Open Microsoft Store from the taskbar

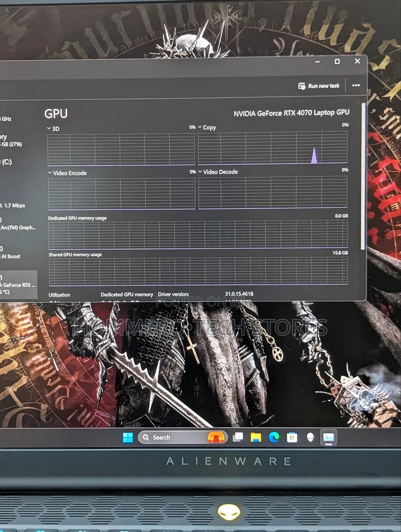pyautogui.click(x=292, y=437)
